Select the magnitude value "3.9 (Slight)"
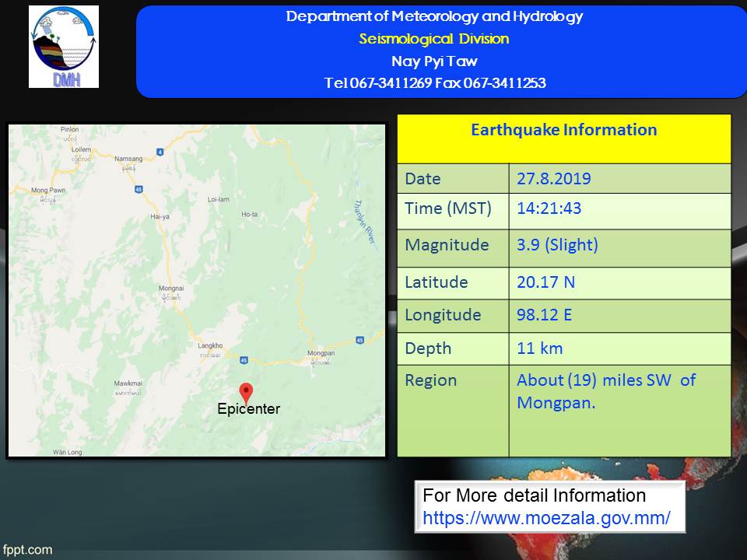 (x=557, y=245)
